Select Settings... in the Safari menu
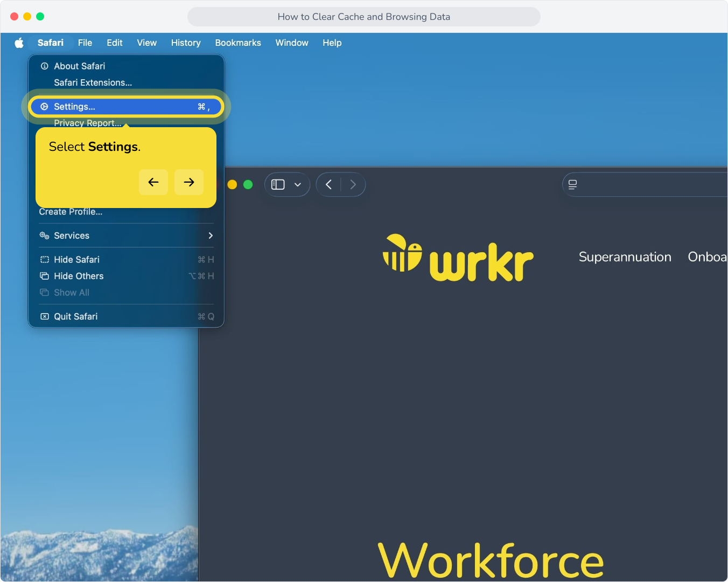 [x=126, y=107]
